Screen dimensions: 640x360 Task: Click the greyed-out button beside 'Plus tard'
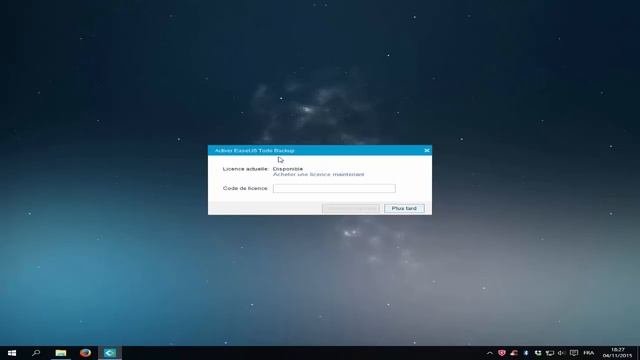(351, 209)
